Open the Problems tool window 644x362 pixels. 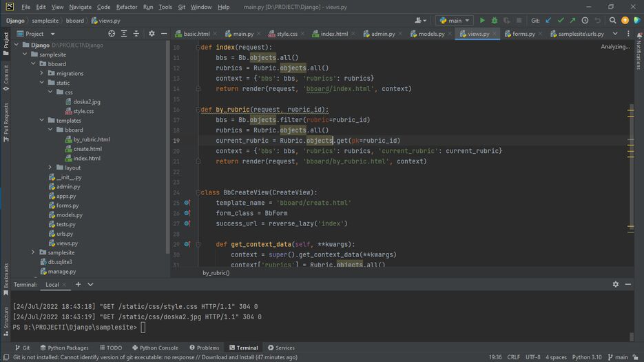coord(204,348)
